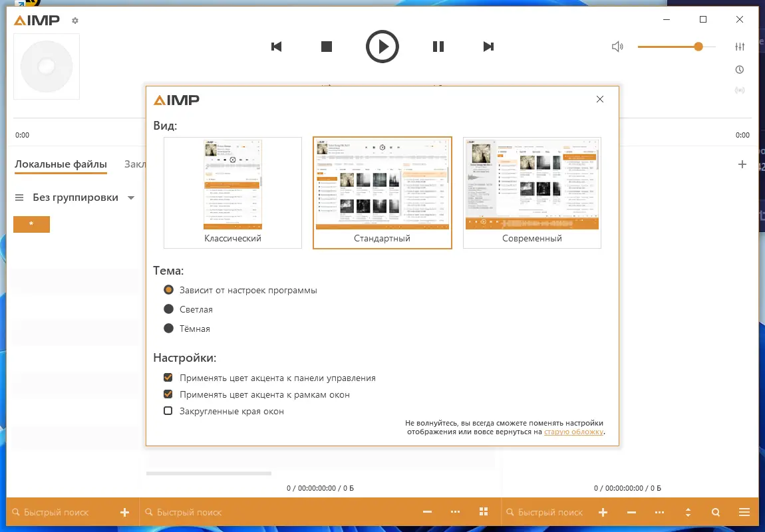Select the Современный view thumbnail
Viewport: 765px width, 532px height.
pos(532,193)
